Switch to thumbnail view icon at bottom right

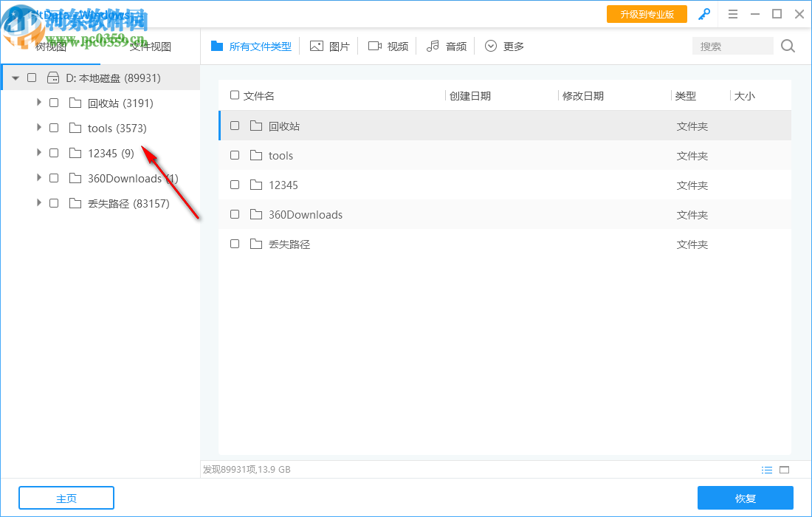click(x=784, y=469)
